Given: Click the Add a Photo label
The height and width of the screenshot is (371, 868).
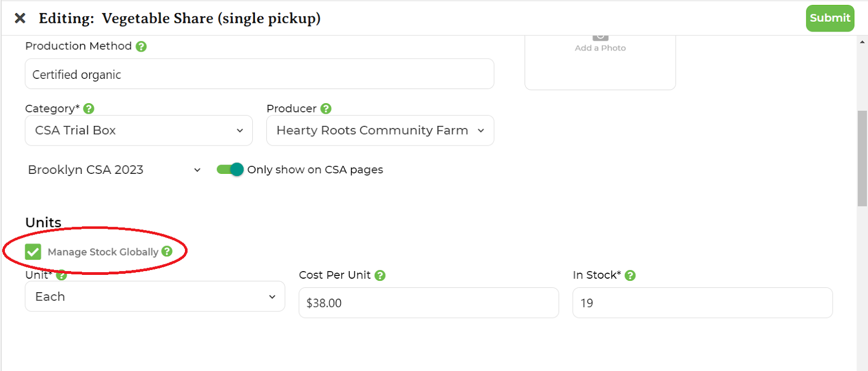Looking at the screenshot, I should click(600, 48).
